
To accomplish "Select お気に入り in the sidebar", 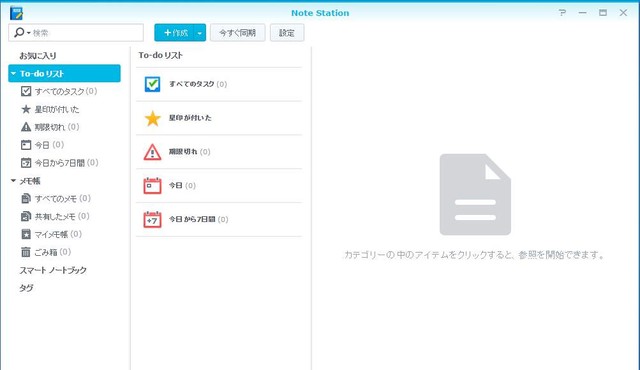I will 38,55.
